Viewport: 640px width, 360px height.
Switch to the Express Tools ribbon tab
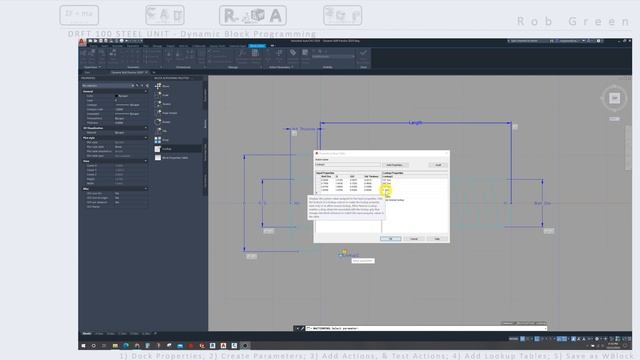tap(217, 46)
